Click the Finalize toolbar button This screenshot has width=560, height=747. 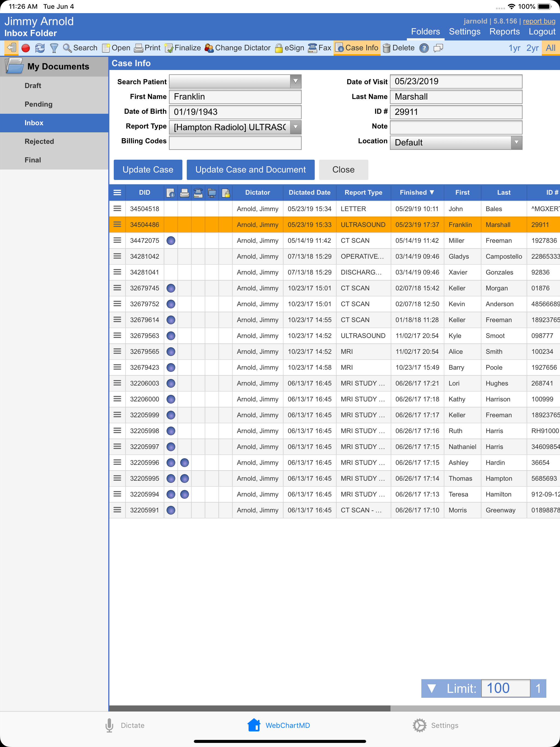(x=183, y=48)
